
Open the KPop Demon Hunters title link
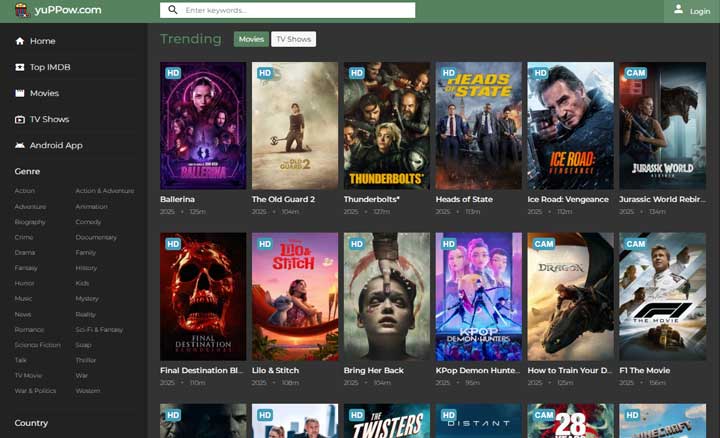(478, 370)
